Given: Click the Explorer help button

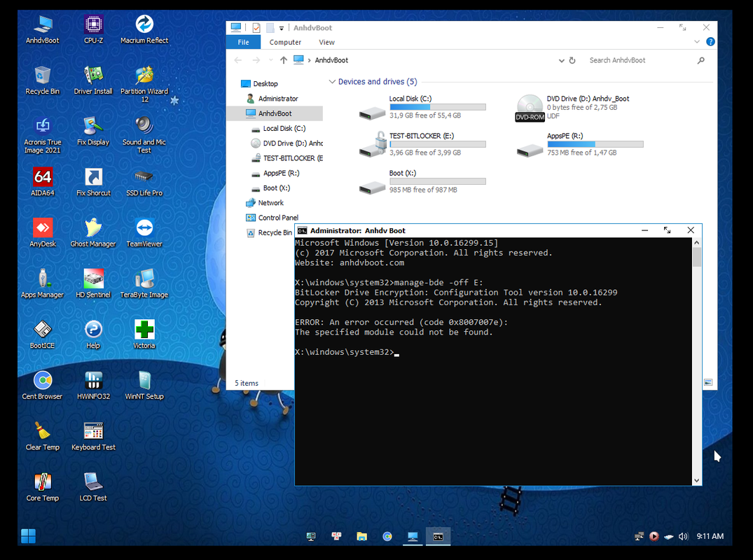Looking at the screenshot, I should click(x=711, y=42).
